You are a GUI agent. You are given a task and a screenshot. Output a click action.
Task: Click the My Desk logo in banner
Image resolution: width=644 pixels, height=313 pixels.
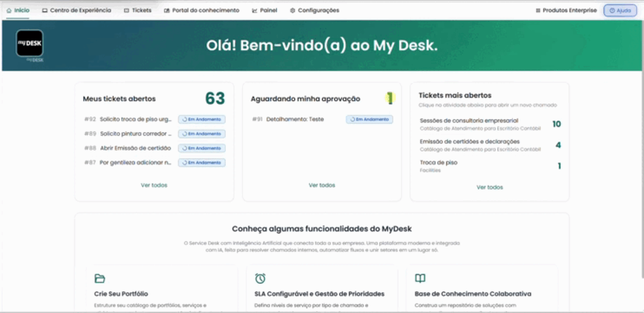coord(30,43)
